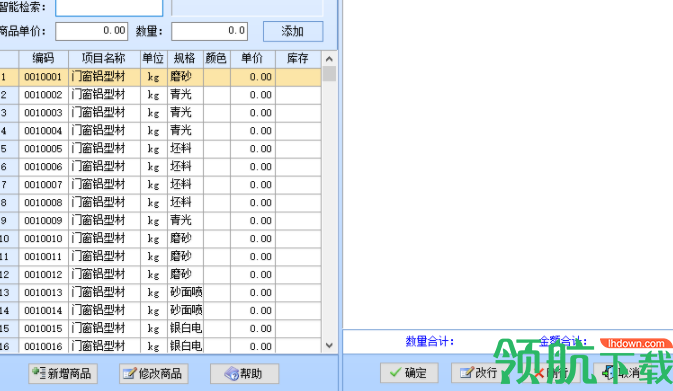
Task: Click the 改行 edit row button
Action: [x=479, y=373]
